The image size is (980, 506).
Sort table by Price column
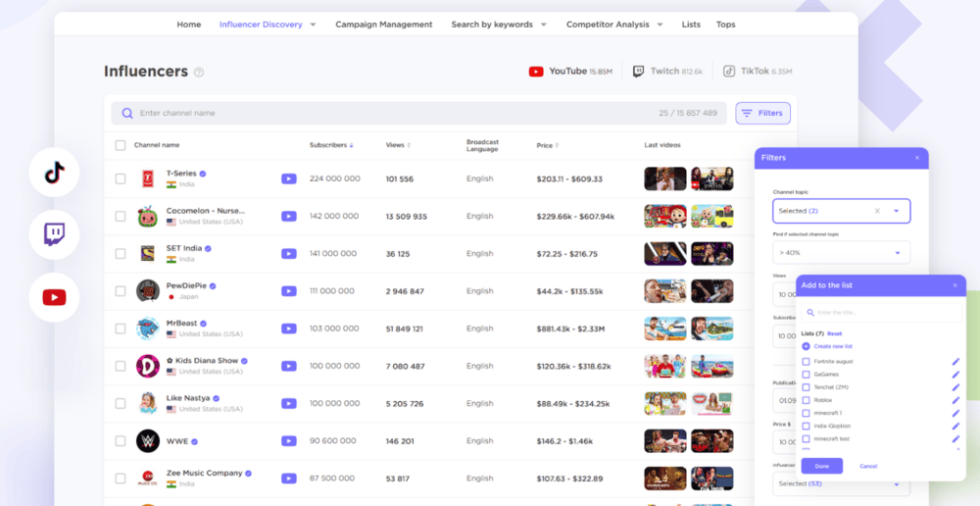[548, 146]
